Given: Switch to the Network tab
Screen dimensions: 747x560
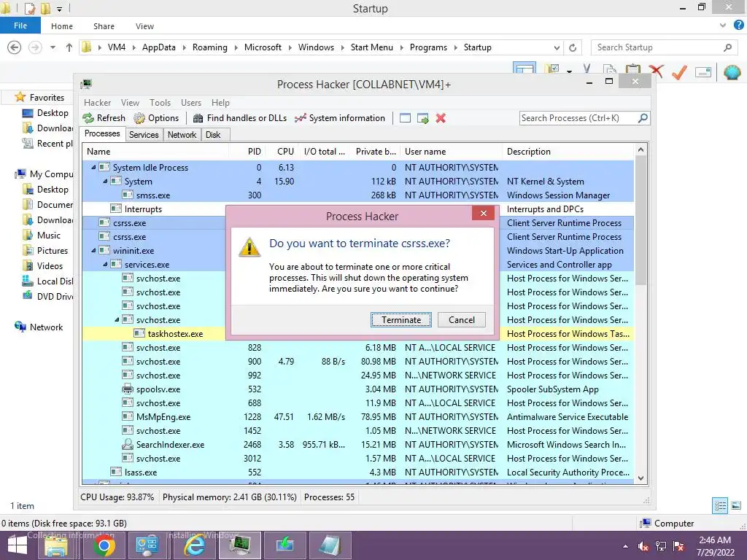Looking at the screenshot, I should pyautogui.click(x=182, y=135).
